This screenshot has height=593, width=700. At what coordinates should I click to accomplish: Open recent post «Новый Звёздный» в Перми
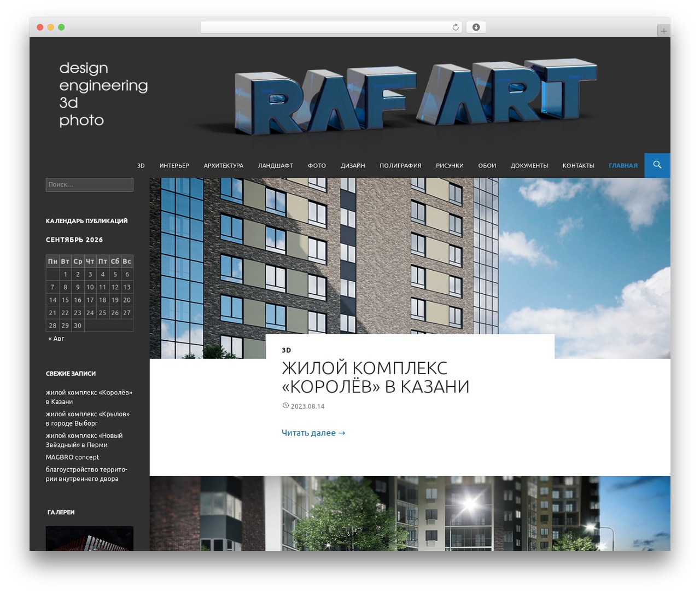[84, 440]
